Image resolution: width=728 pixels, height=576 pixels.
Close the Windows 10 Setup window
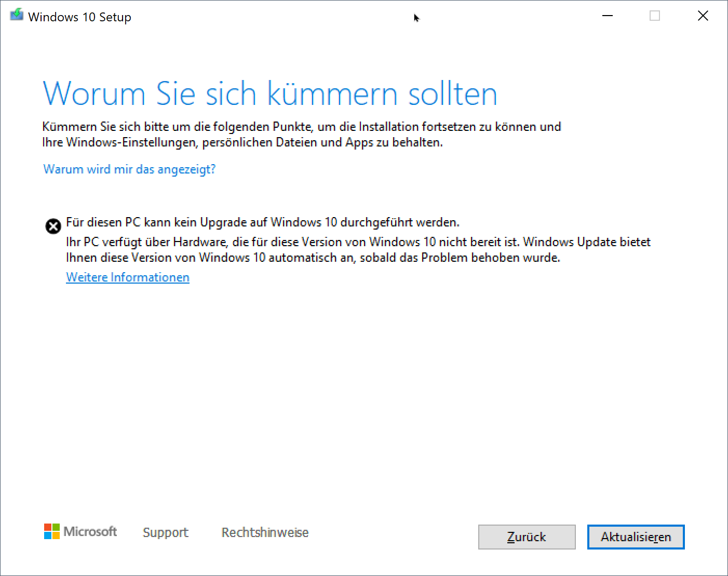[x=703, y=16]
